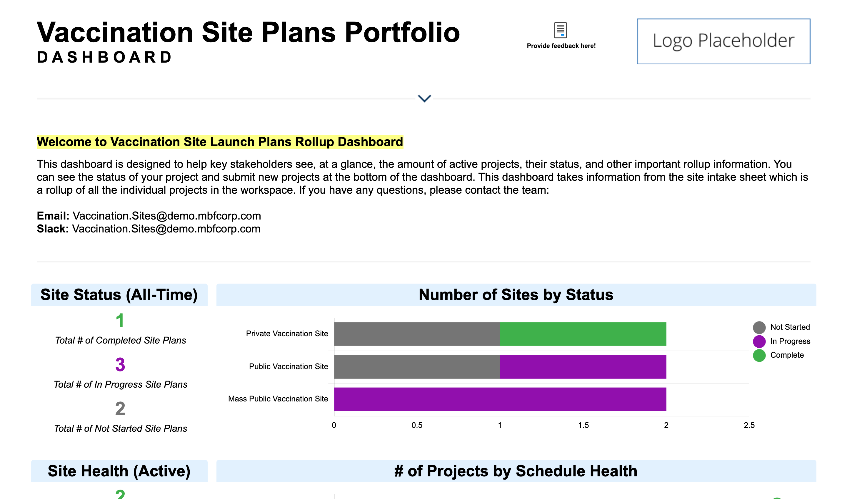Click the green Complete legend circle
Screen dimensions: 847x504
point(759,355)
